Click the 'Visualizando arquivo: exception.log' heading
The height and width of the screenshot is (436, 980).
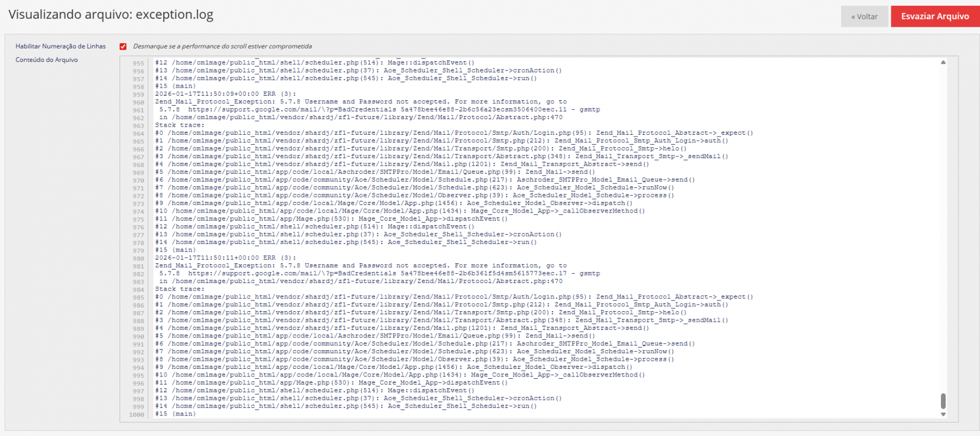coord(111,15)
